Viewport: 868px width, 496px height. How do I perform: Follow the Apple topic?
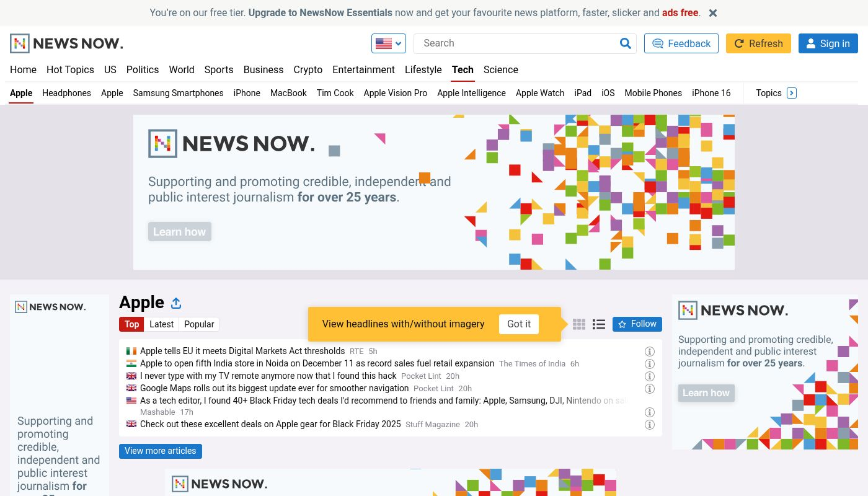637,324
